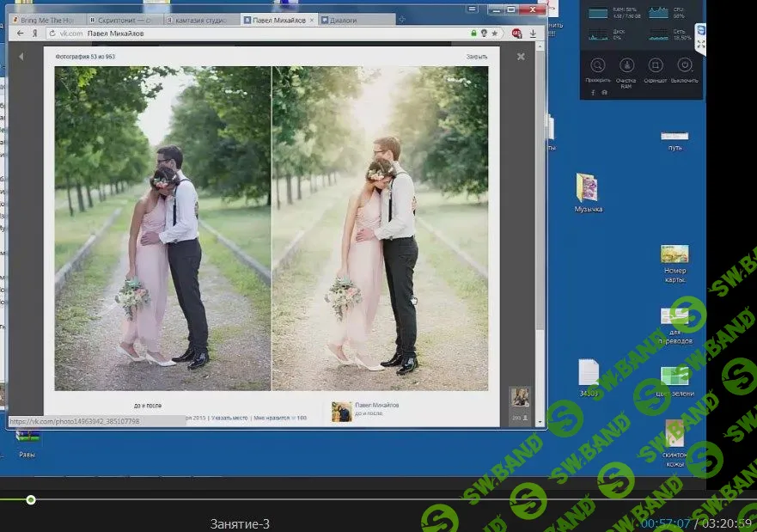
Task: Click the video progress slider handle
Action: [31, 499]
